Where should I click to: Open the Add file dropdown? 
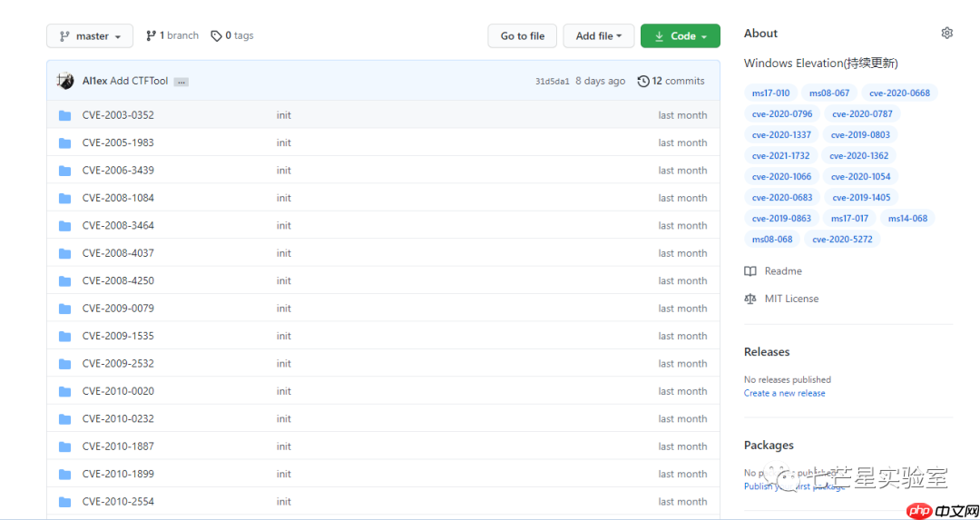[598, 36]
